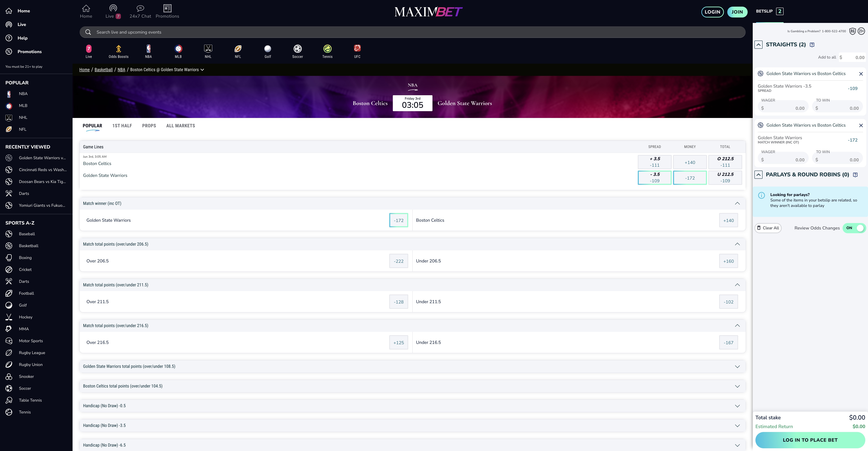Click Clear All in betslip
This screenshot has width=868, height=451.
pos(768,228)
